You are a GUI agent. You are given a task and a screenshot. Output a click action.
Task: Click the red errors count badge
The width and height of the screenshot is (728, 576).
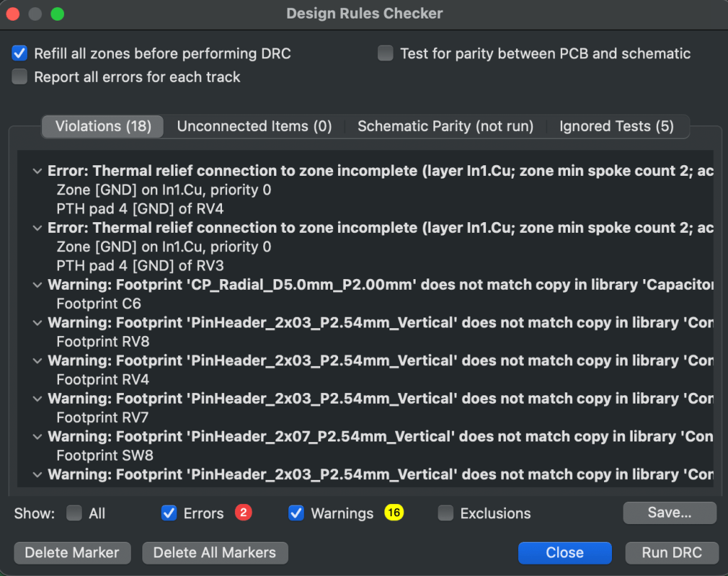pyautogui.click(x=243, y=513)
